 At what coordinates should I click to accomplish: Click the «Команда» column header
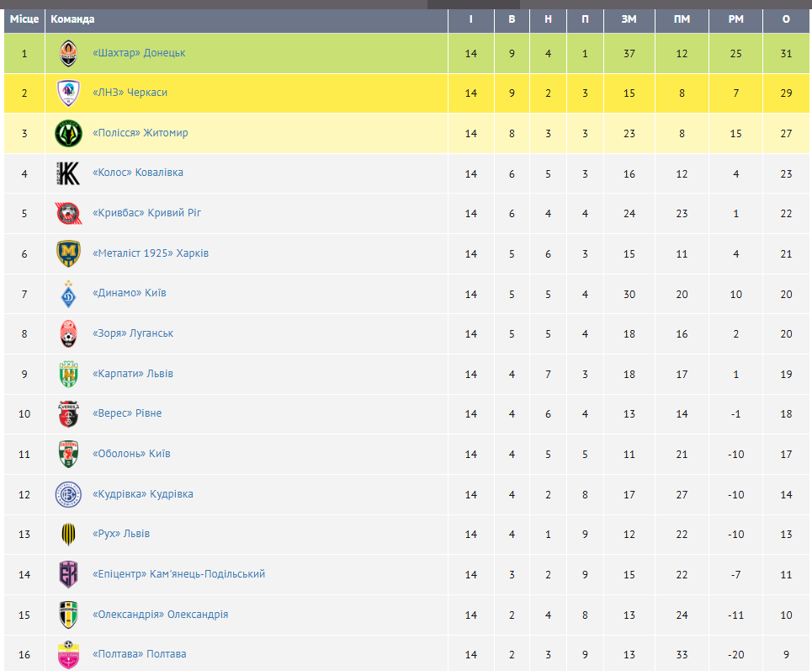pyautogui.click(x=72, y=19)
